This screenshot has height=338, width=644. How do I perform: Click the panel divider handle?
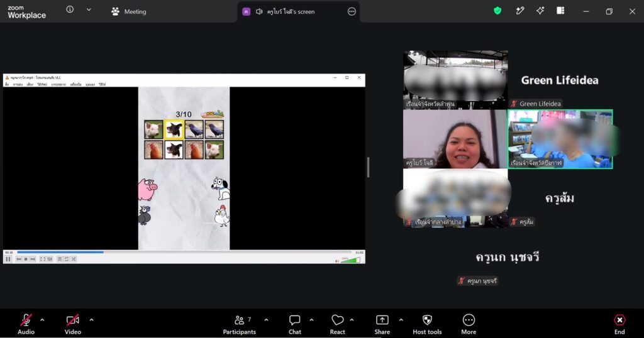(368, 167)
